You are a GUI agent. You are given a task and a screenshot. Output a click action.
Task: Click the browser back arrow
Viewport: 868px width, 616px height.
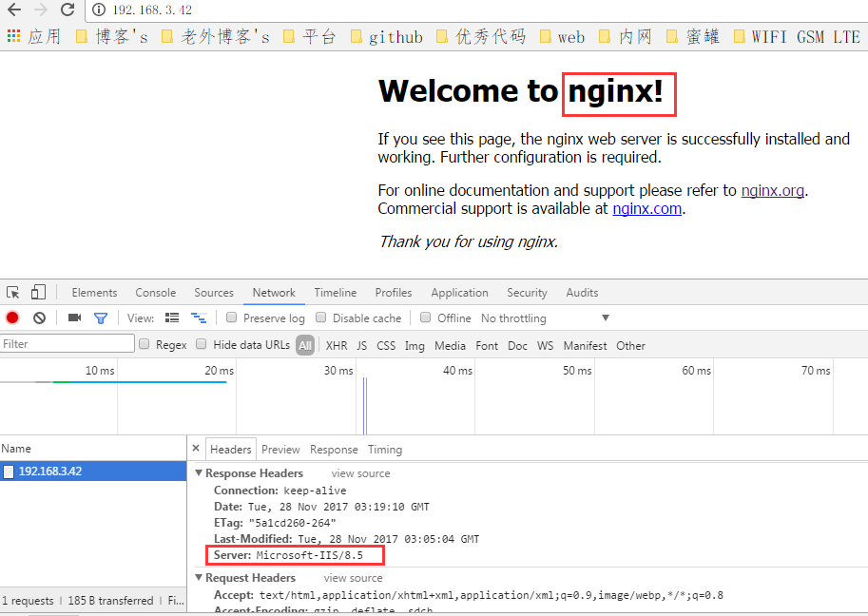tap(14, 10)
